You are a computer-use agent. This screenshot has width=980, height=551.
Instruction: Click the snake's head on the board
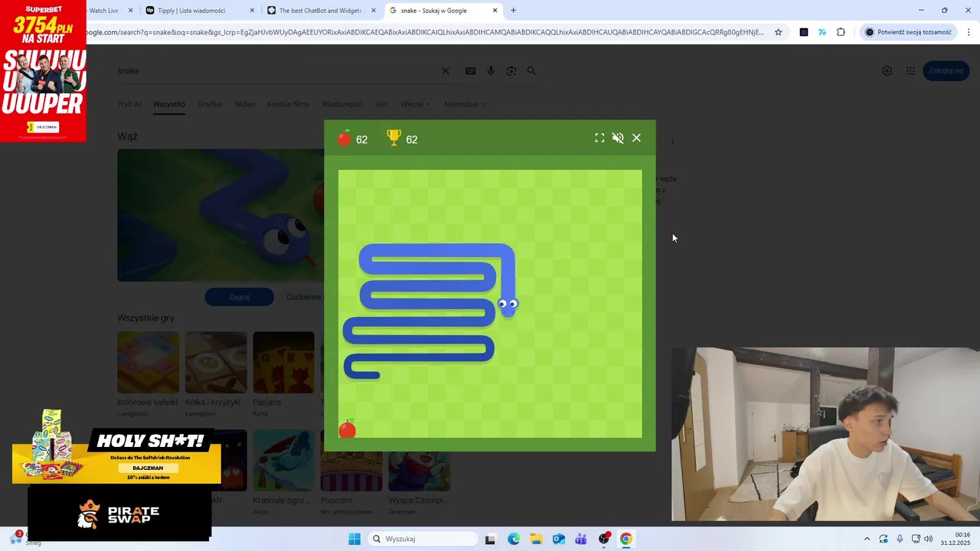508,306
